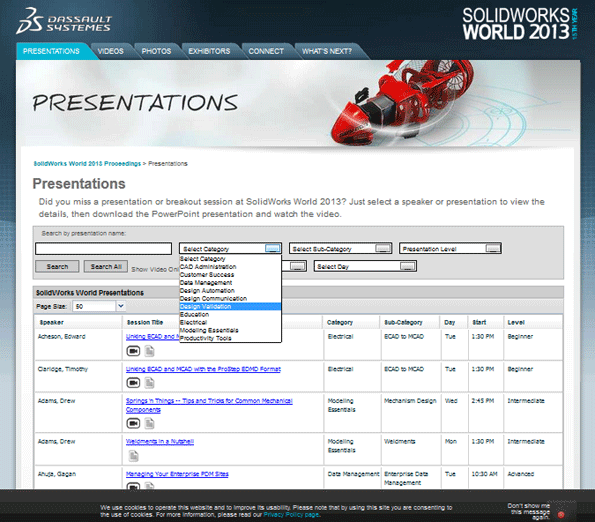595x522 pixels.
Task: Click the 2:45 PM start time cell
Action: coord(483,401)
